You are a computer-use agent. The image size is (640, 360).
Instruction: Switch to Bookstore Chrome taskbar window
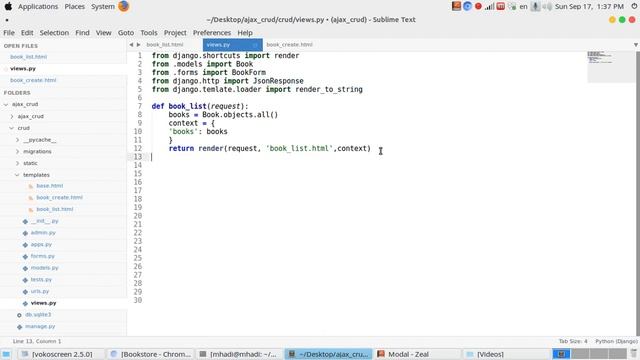point(151,354)
